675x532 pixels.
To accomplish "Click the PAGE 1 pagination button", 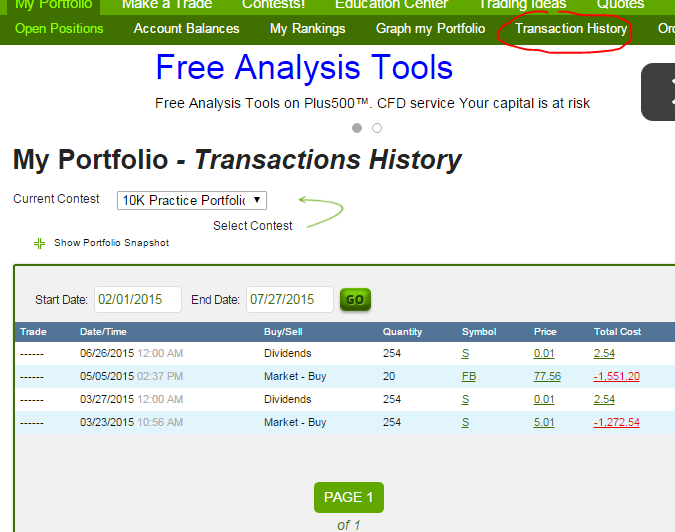I will (x=349, y=497).
